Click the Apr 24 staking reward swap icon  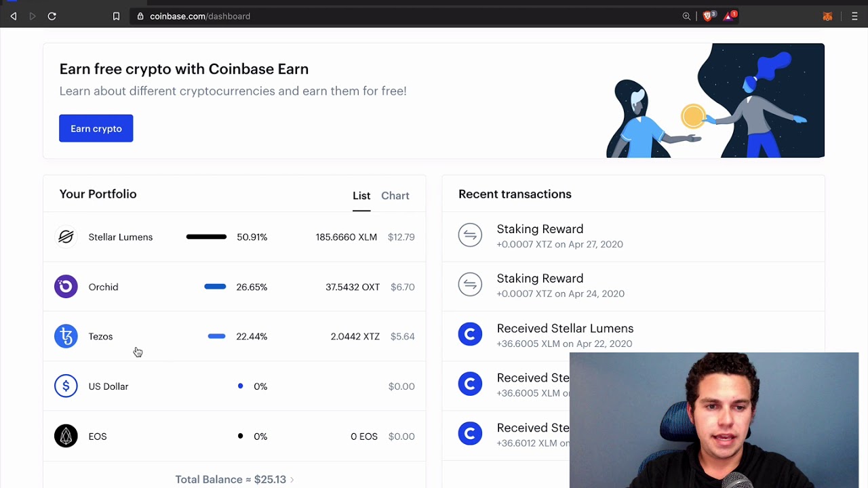pyautogui.click(x=470, y=285)
